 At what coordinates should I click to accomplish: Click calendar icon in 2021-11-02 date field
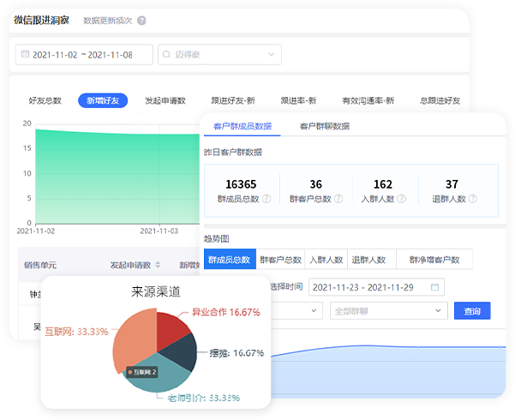pyautogui.click(x=24, y=55)
